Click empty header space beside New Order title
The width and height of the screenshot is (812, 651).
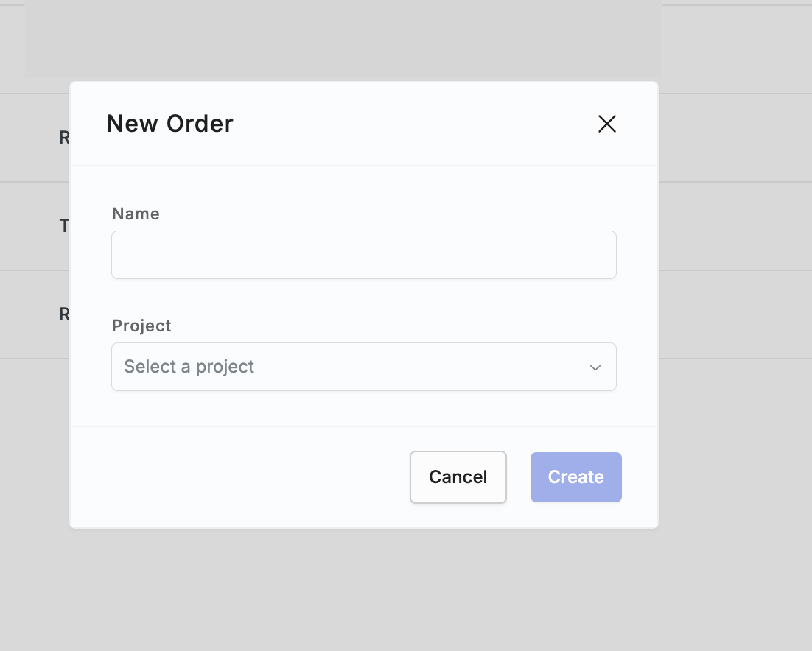pos(414,124)
